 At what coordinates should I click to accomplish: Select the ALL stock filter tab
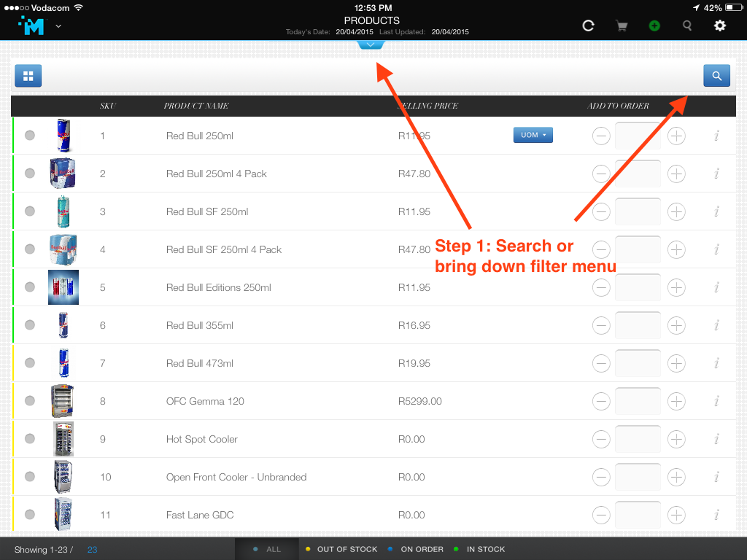pyautogui.click(x=267, y=550)
